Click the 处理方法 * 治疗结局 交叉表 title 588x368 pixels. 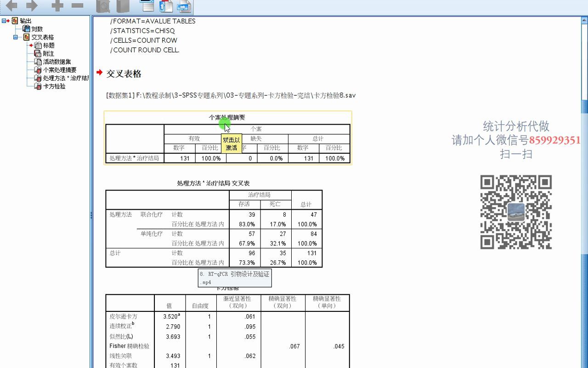point(213,183)
